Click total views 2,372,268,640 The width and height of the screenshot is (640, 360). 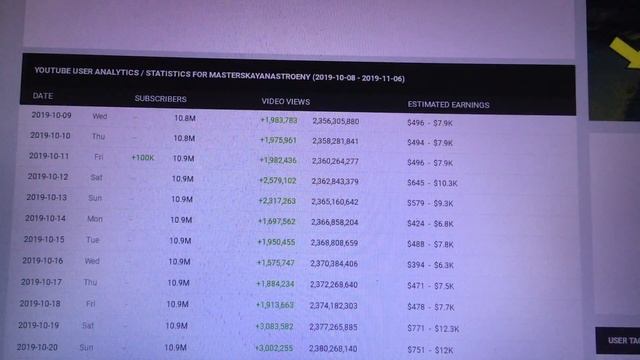(334, 284)
